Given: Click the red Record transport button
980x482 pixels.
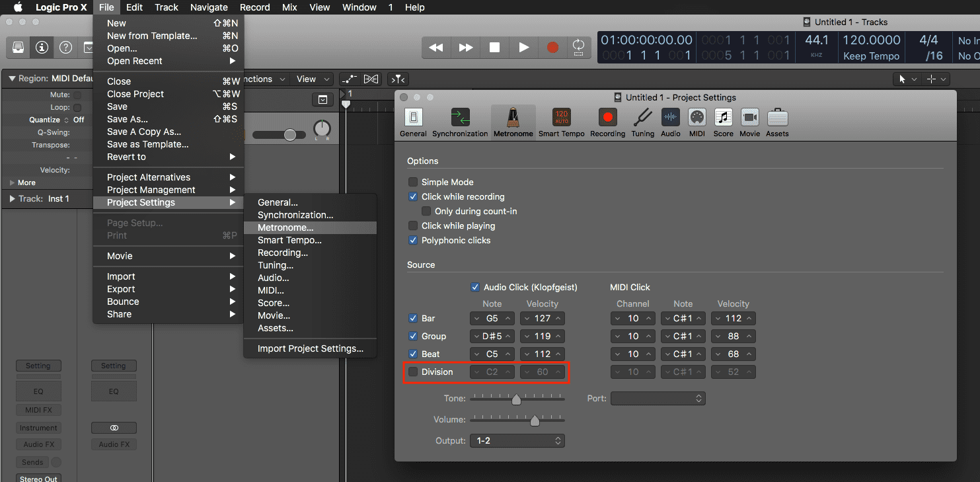Looking at the screenshot, I should (x=552, y=48).
